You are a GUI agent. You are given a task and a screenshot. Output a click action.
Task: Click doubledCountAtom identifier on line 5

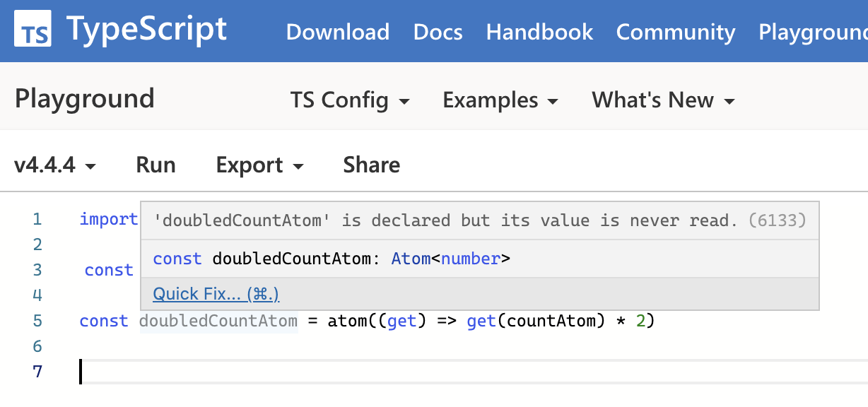click(218, 321)
